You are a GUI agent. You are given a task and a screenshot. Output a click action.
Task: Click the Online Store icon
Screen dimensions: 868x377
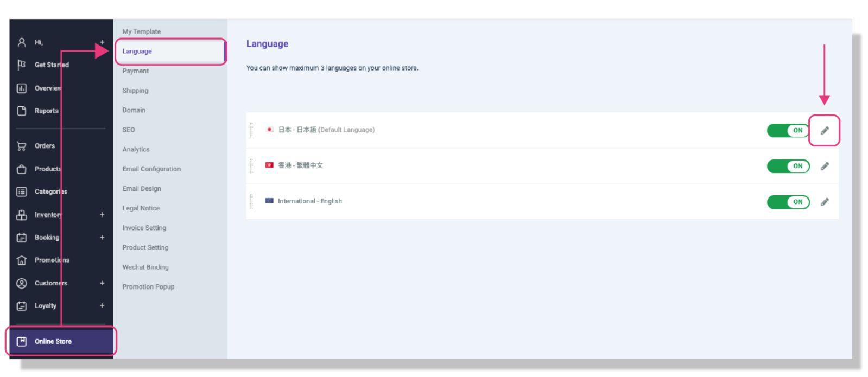(22, 342)
